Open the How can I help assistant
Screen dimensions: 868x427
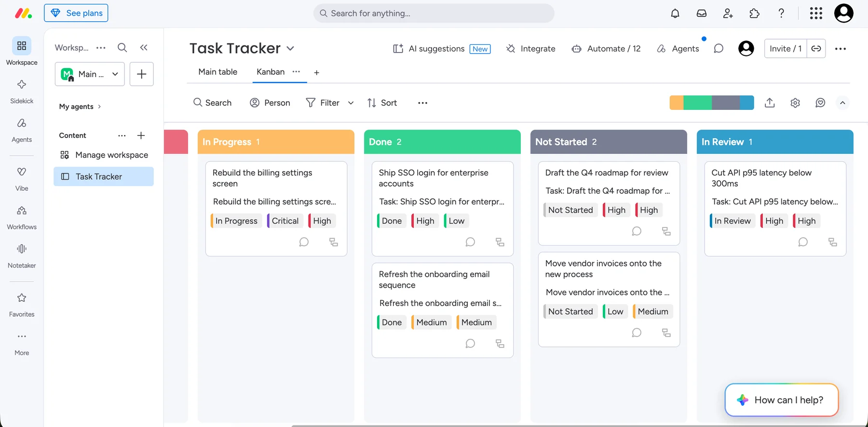coord(782,400)
